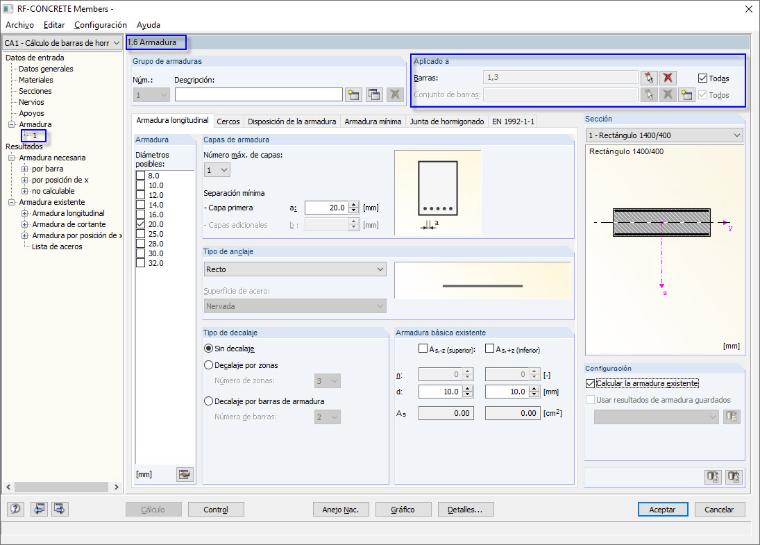
Task: Collapse the Armadura necesaria tree node
Action: point(12,158)
